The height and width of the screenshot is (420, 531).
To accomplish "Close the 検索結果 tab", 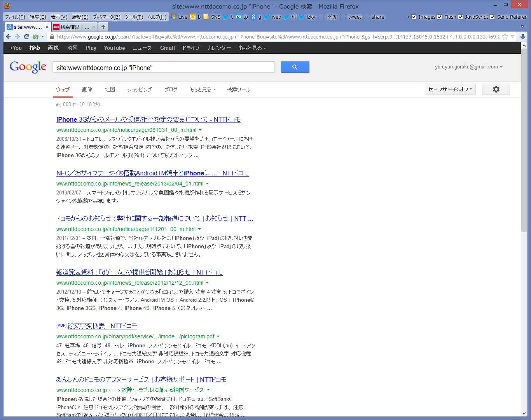I will coord(94,27).
